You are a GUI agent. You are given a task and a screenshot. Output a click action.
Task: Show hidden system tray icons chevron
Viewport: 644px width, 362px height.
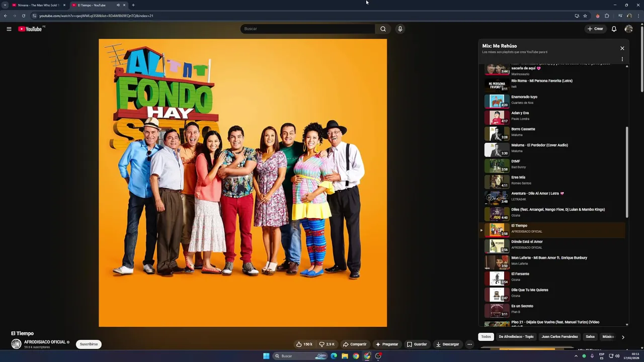click(x=576, y=356)
